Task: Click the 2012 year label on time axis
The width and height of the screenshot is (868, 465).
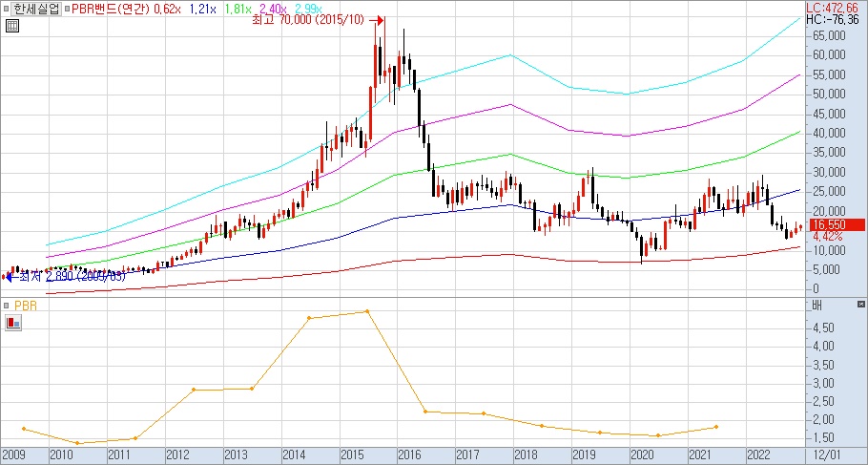Action: pyautogui.click(x=177, y=455)
